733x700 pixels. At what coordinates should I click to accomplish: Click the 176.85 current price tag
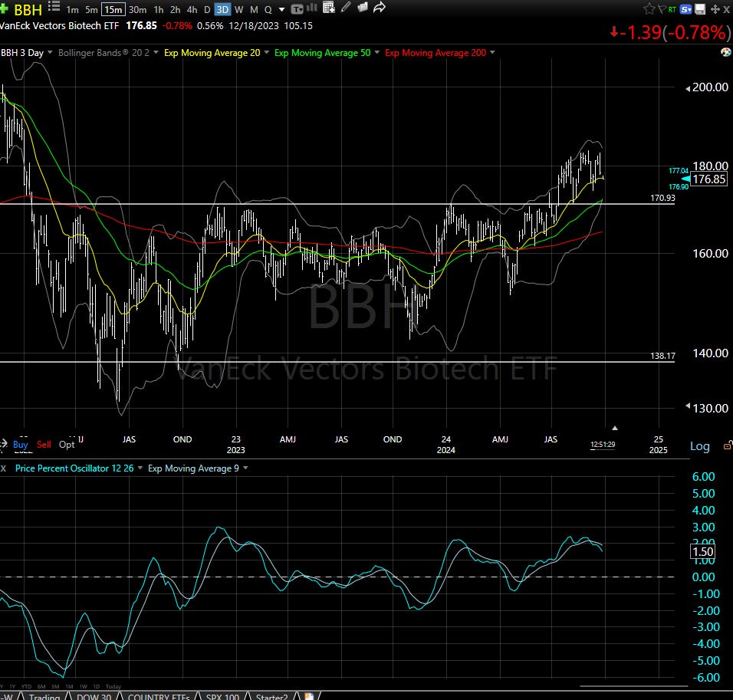[x=708, y=179]
